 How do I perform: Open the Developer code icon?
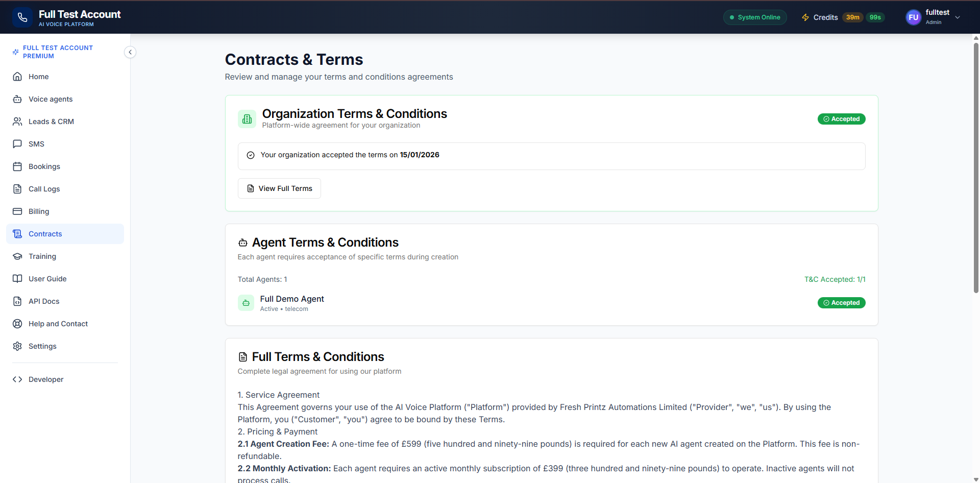tap(17, 379)
